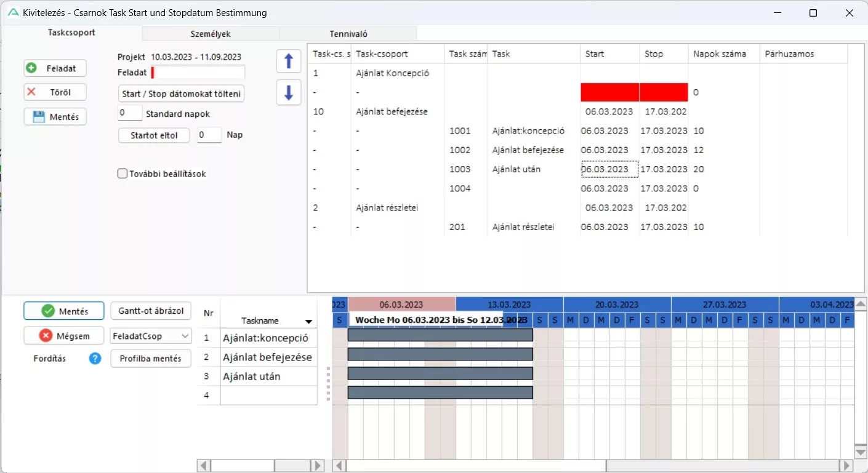Click the first Gantt bar for Ajánlat:koncepció
This screenshot has height=473, width=868.
tap(440, 335)
